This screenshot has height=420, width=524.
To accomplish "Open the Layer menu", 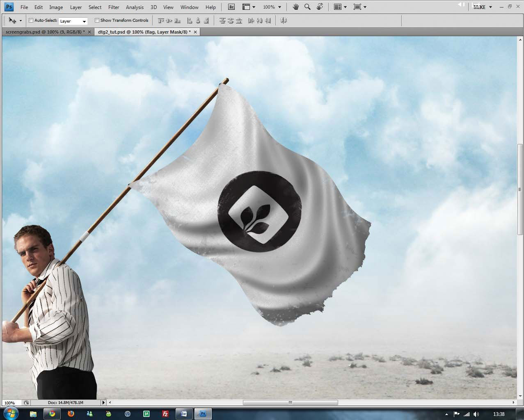I will 76,7.
